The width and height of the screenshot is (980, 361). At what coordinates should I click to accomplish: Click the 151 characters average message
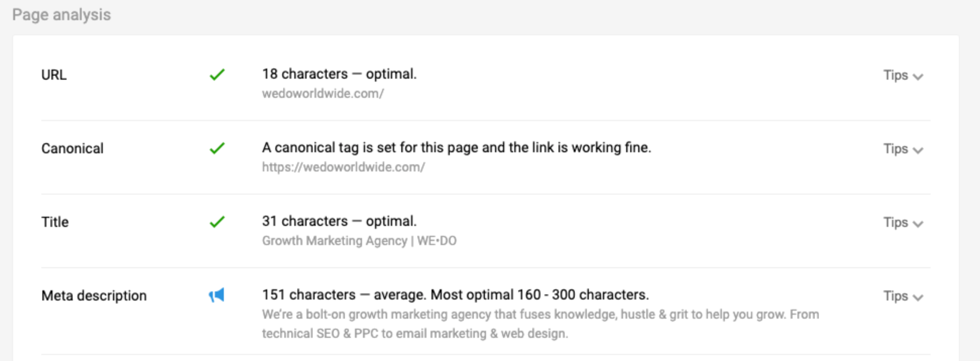pyautogui.click(x=455, y=294)
